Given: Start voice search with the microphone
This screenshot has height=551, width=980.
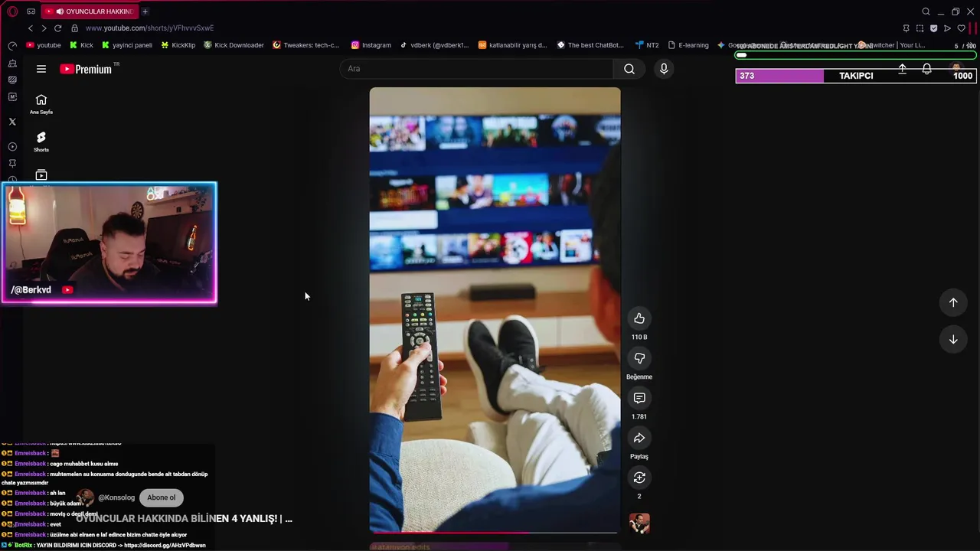Looking at the screenshot, I should (664, 69).
